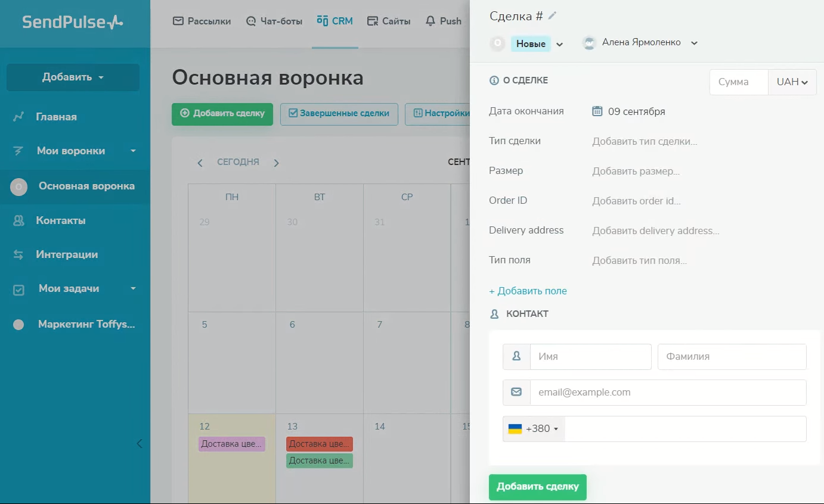Screen dimensions: 824x504
Task: Click the Добавить размер field
Action: point(636,171)
